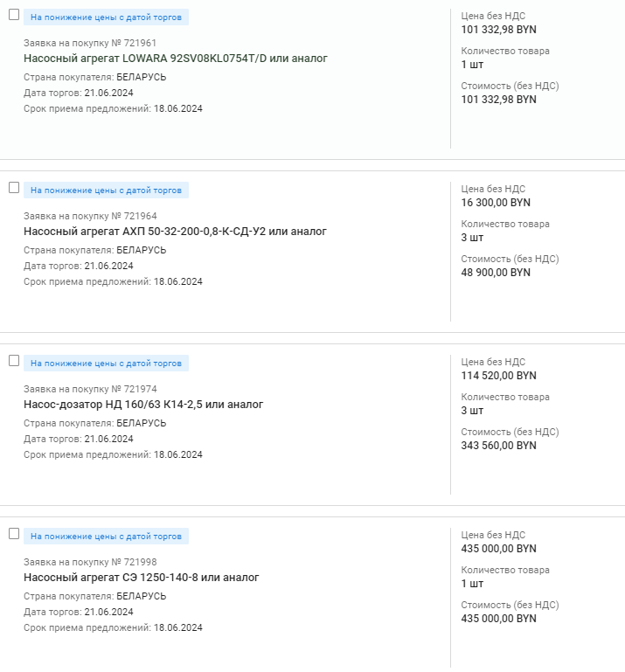
Task: Open the АХП 50-32-200-0,8-К-СД-У2 pump listing
Action: click(175, 232)
